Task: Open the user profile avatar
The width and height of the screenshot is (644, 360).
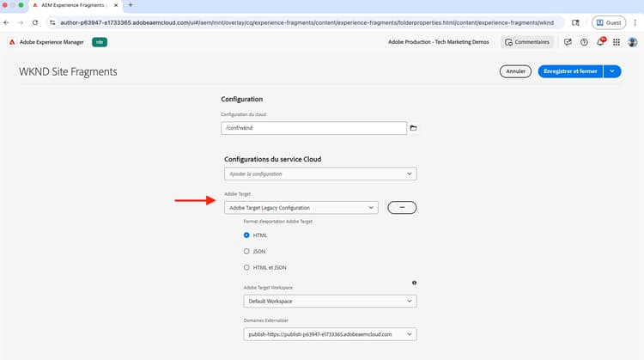Action: point(633,42)
